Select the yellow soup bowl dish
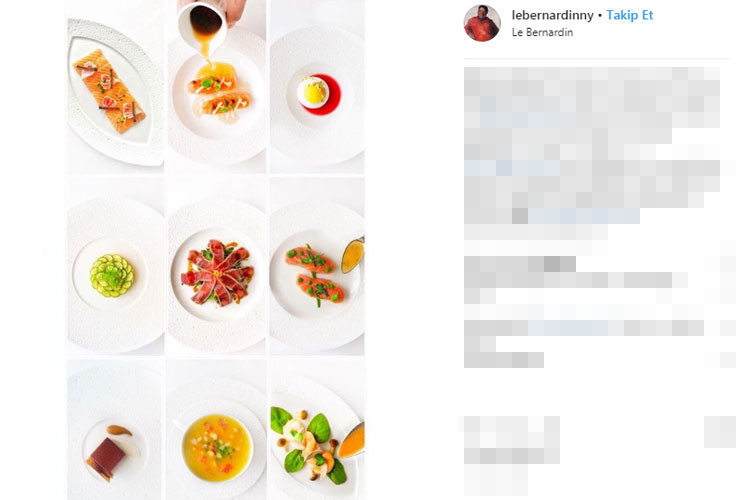The height and width of the screenshot is (500, 750). point(217,447)
